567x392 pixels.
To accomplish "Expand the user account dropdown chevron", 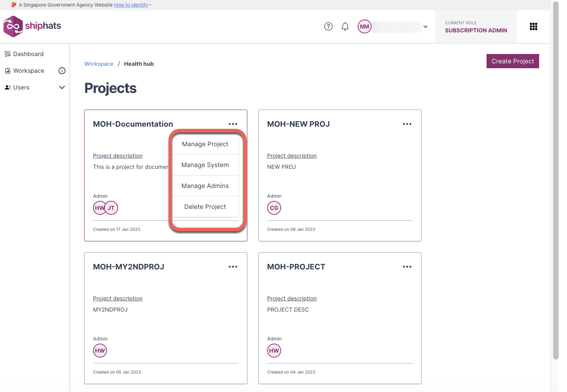I will coord(426,26).
